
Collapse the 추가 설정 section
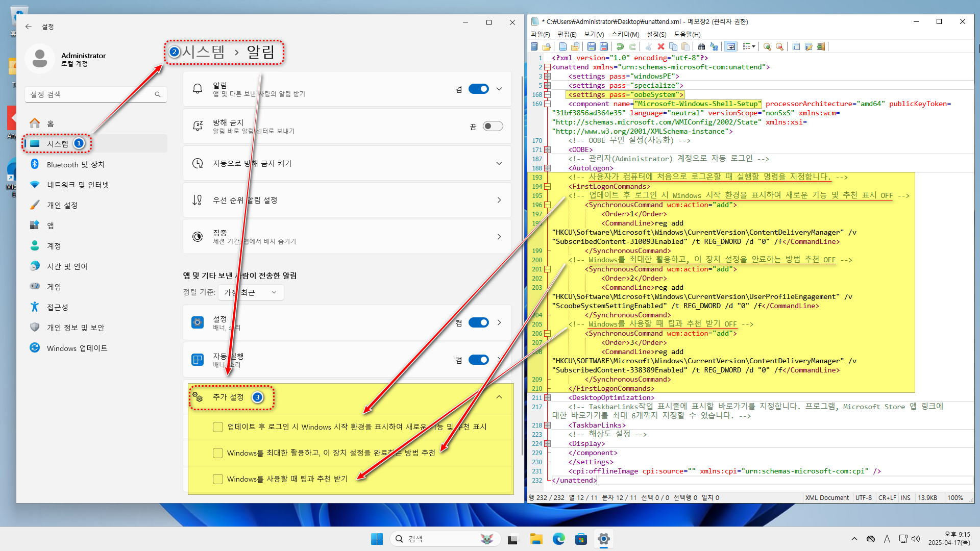coord(499,397)
